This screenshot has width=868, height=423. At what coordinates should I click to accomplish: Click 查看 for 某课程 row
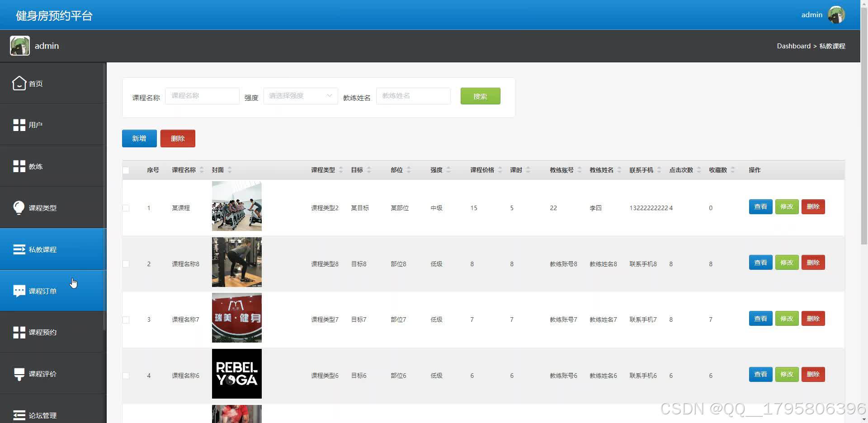pyautogui.click(x=760, y=207)
